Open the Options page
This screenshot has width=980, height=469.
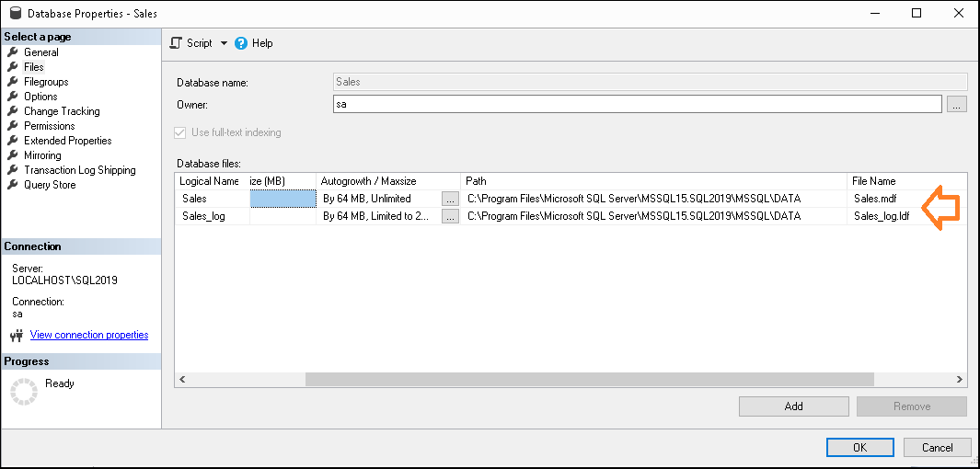(x=40, y=97)
